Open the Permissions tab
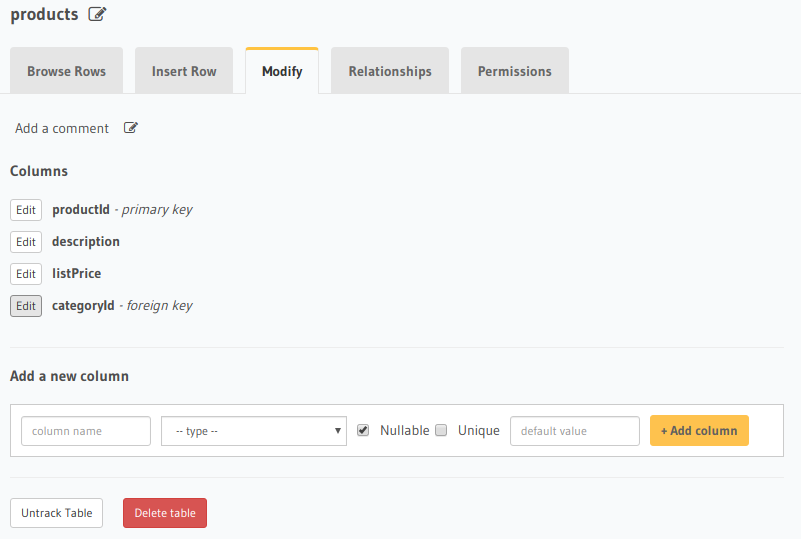The width and height of the screenshot is (801, 539). coord(514,72)
